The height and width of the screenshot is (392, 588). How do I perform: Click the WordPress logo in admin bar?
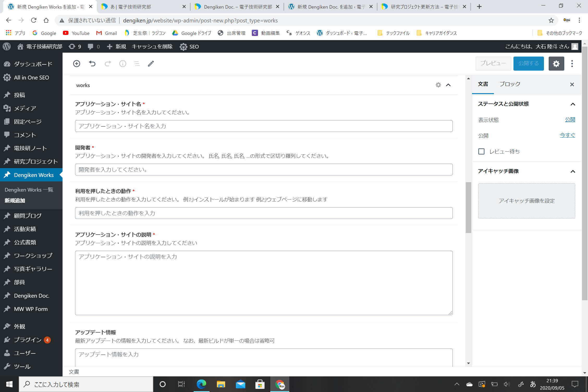point(7,46)
